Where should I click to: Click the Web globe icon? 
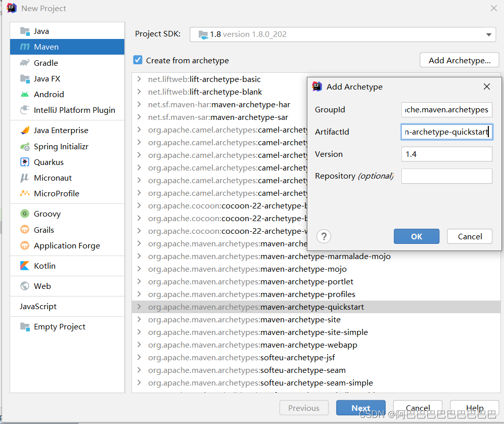(x=25, y=286)
